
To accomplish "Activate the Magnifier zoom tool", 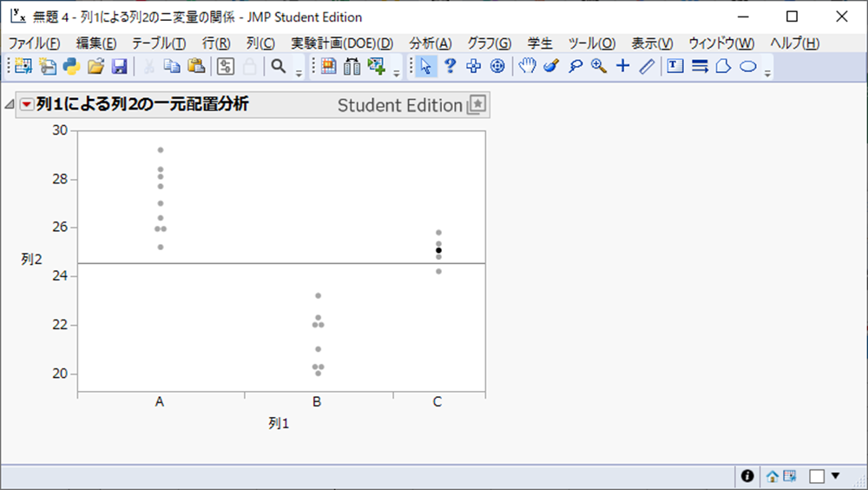I will (598, 66).
